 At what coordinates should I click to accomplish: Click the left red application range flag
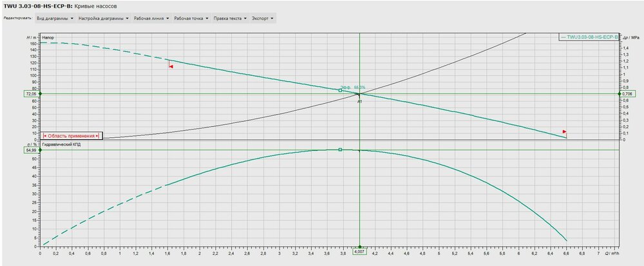[171, 66]
